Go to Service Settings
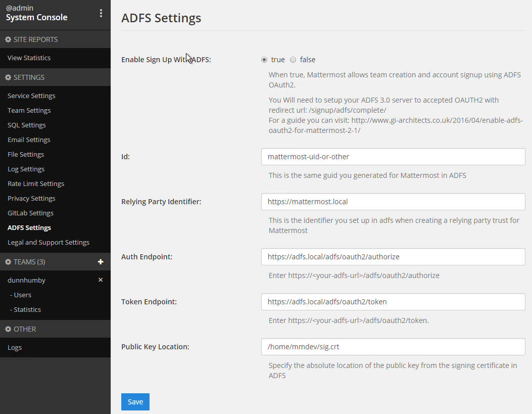532x414 pixels. point(31,96)
